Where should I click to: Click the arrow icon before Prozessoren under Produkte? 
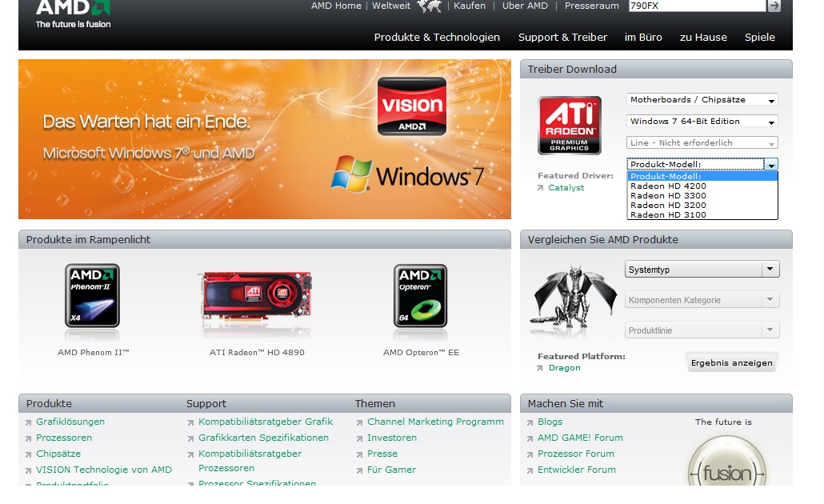pos(28,438)
